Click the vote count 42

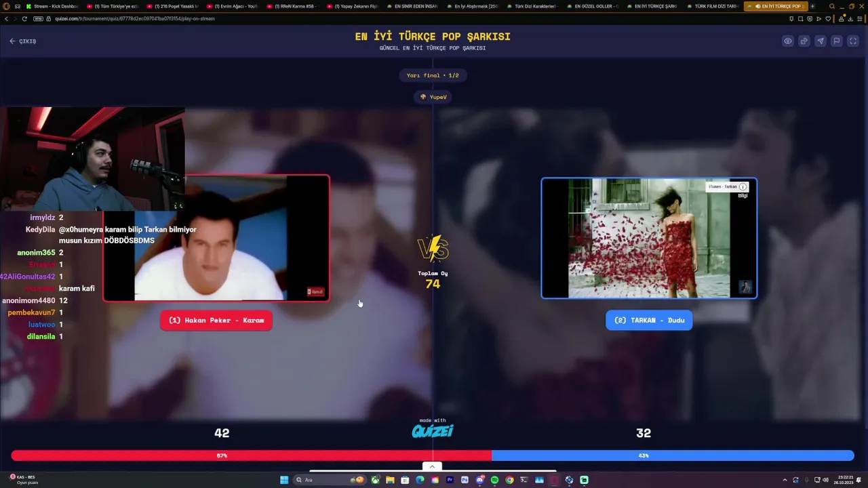(x=222, y=433)
